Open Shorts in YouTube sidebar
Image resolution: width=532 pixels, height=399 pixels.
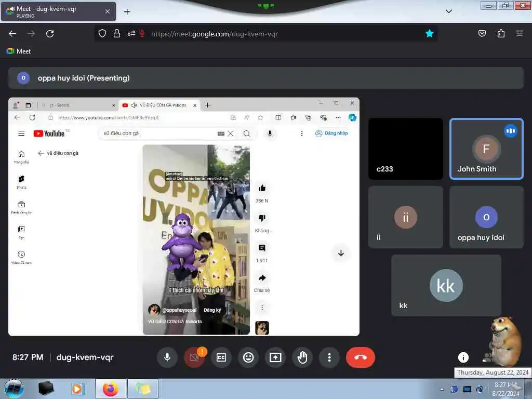point(21,182)
